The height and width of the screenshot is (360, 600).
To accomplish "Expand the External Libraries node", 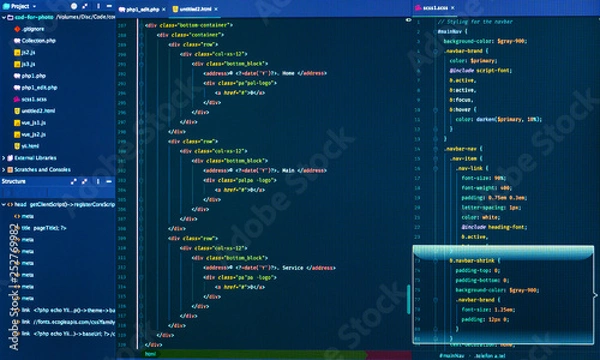I will click(x=3, y=158).
